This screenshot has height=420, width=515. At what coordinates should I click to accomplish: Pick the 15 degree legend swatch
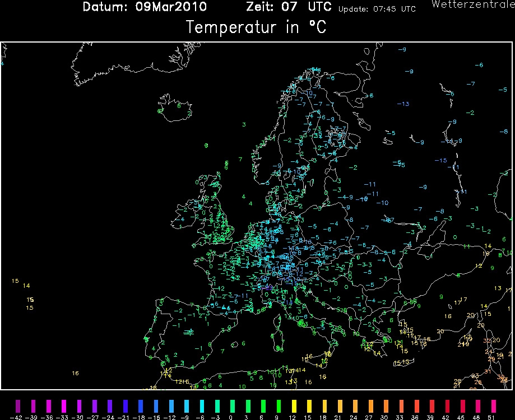coord(309,406)
